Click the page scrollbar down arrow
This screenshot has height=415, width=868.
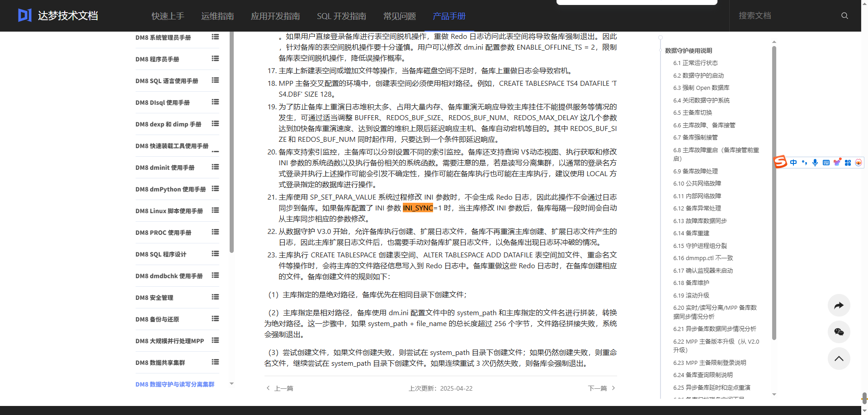[x=864, y=410]
